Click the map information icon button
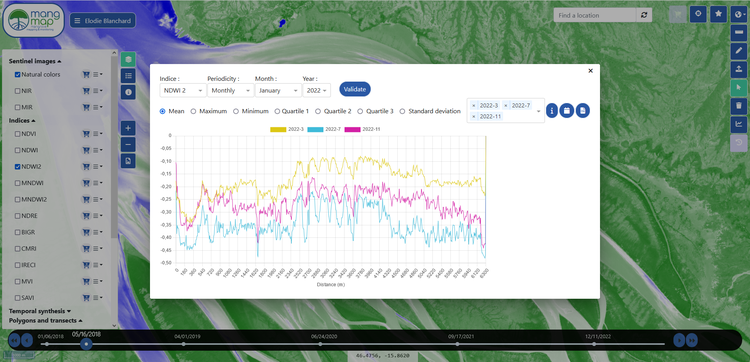The image size is (750, 362). [128, 92]
